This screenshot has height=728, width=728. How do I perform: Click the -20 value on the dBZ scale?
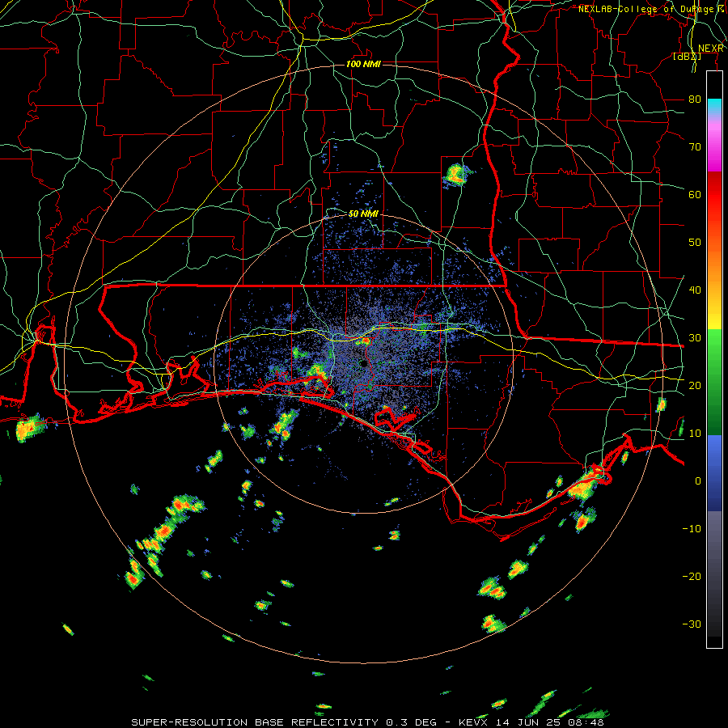pyautogui.click(x=692, y=576)
